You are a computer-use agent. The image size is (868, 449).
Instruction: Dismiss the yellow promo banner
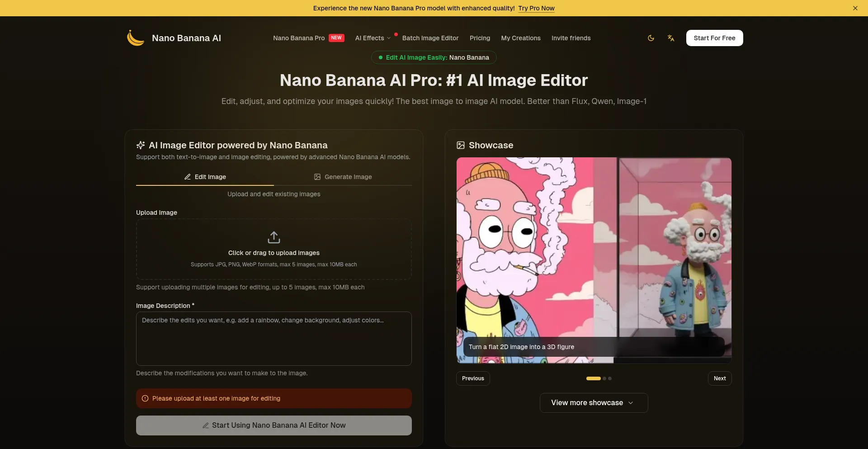(855, 8)
